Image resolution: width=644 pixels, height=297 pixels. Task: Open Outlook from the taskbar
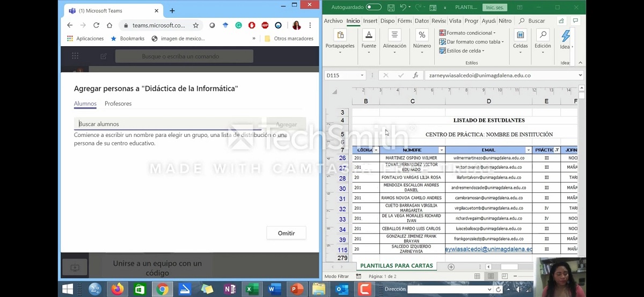[x=342, y=289]
